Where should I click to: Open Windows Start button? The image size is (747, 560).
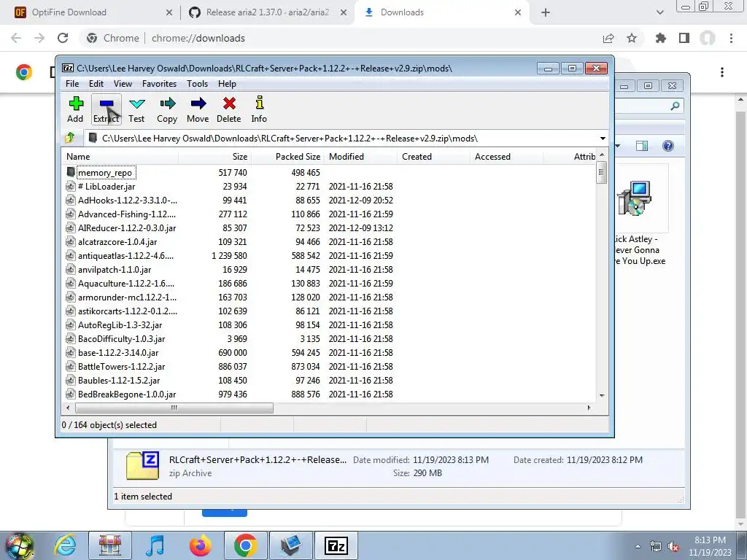pyautogui.click(x=19, y=545)
